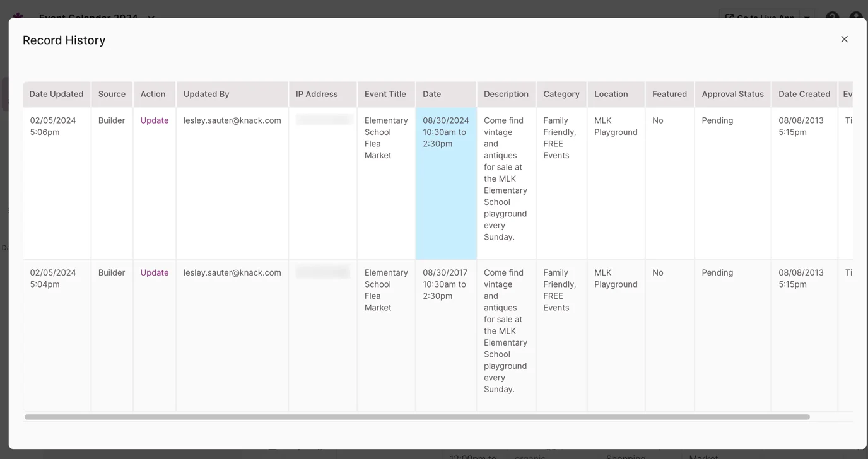Click the Record History heading
The height and width of the screenshot is (459, 868).
click(64, 40)
